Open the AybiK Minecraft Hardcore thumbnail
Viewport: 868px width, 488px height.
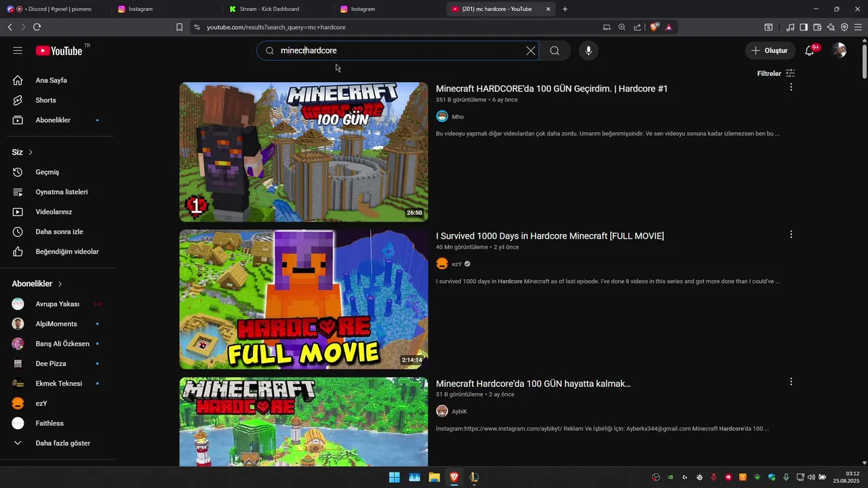coord(304,422)
